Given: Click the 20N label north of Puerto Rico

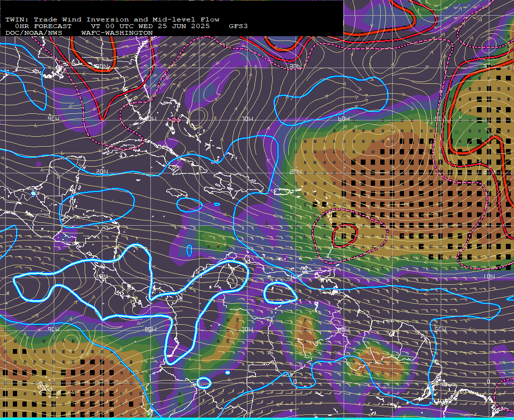Looking at the screenshot, I should (x=296, y=171).
